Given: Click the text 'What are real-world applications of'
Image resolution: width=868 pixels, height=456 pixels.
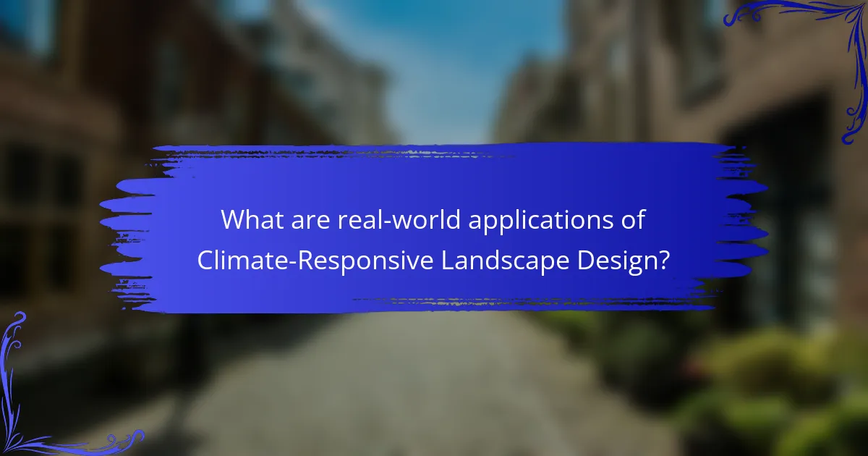Looking at the screenshot, I should pyautogui.click(x=433, y=219).
